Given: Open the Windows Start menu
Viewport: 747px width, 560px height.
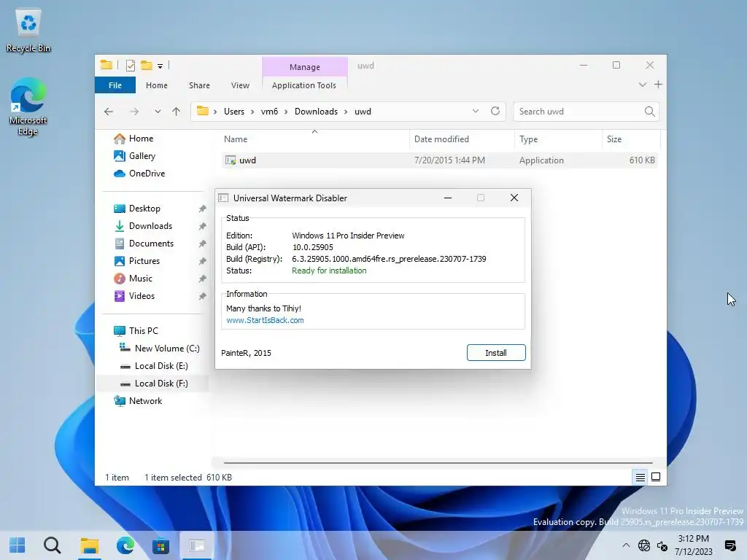Looking at the screenshot, I should pyautogui.click(x=18, y=545).
